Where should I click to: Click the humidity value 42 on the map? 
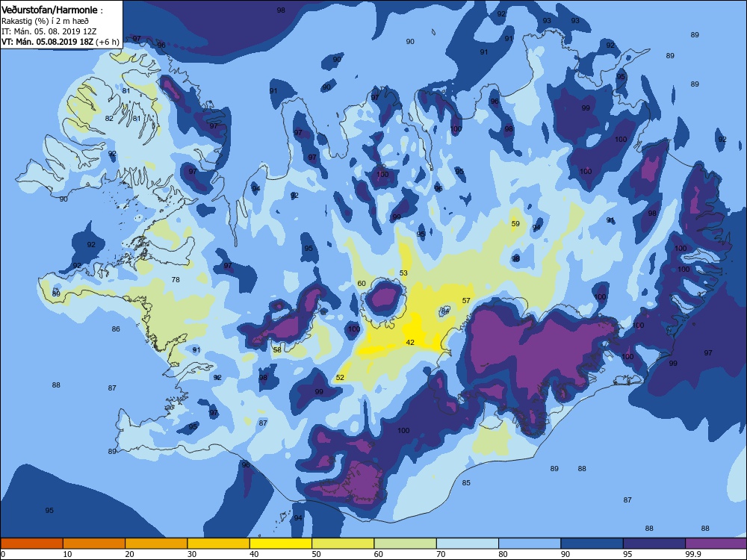pos(410,343)
